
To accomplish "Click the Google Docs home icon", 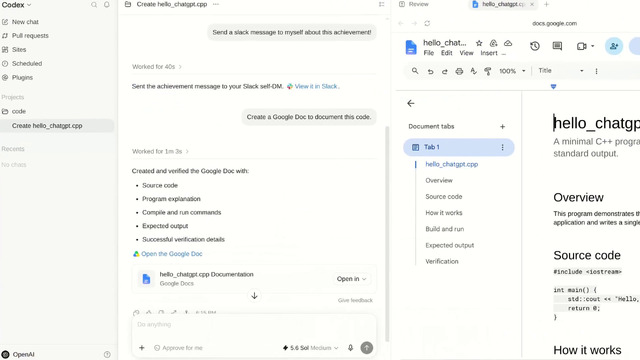I will click(411, 47).
